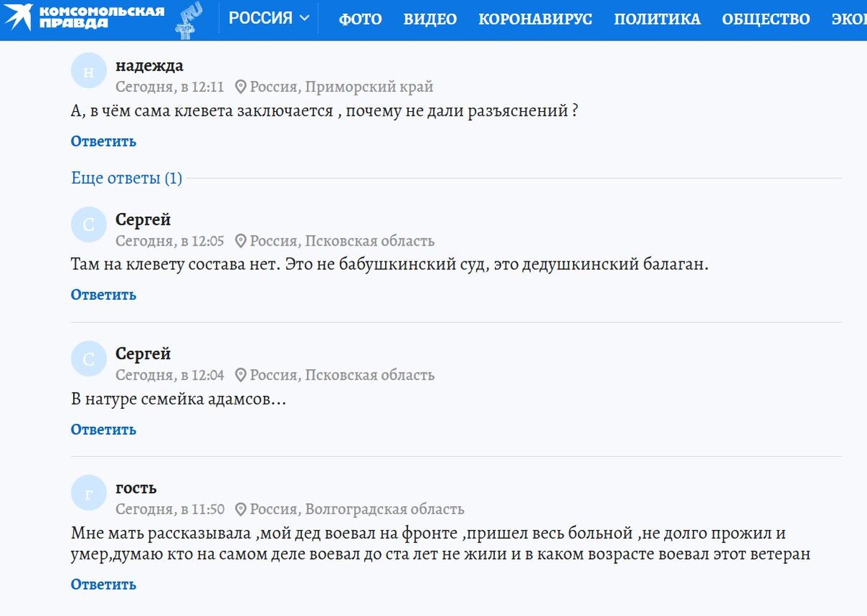Open the Komsomolskaya Pravda logo homepage

pyautogui.click(x=85, y=18)
